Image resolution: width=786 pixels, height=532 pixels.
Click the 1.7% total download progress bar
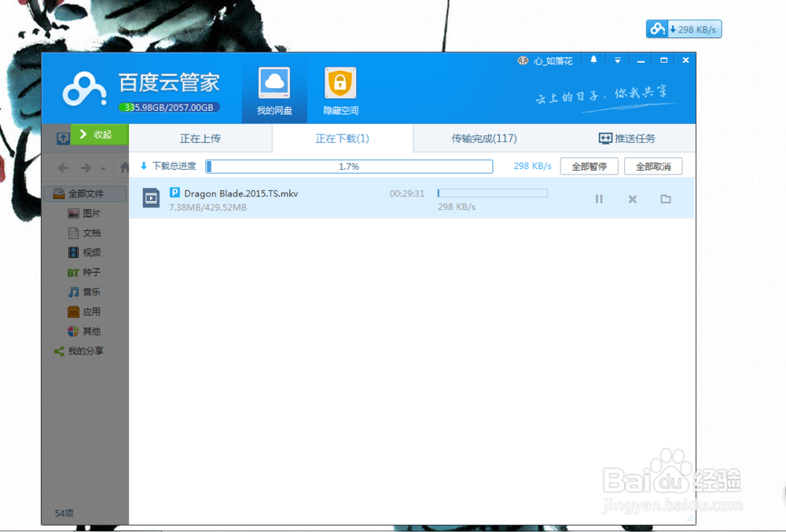point(349,166)
